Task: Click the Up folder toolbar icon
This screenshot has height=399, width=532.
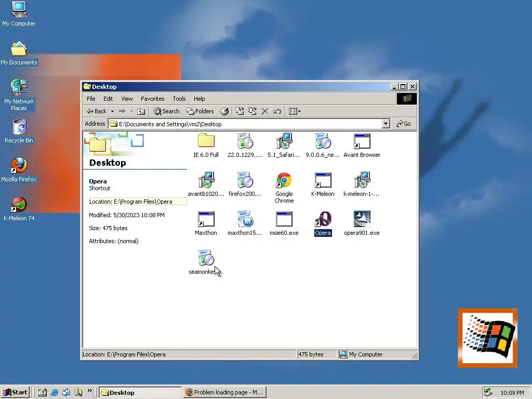Action: click(x=141, y=111)
